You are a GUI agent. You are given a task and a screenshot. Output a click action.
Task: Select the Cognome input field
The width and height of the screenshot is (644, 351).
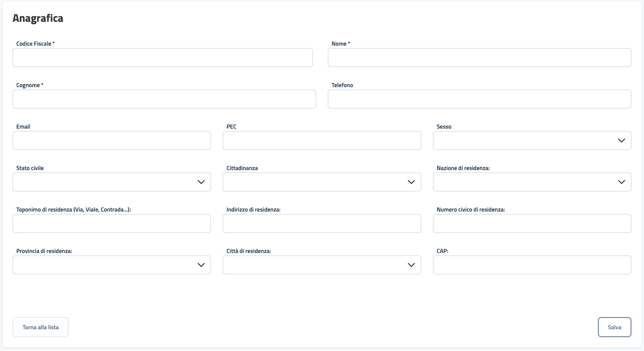(x=164, y=99)
